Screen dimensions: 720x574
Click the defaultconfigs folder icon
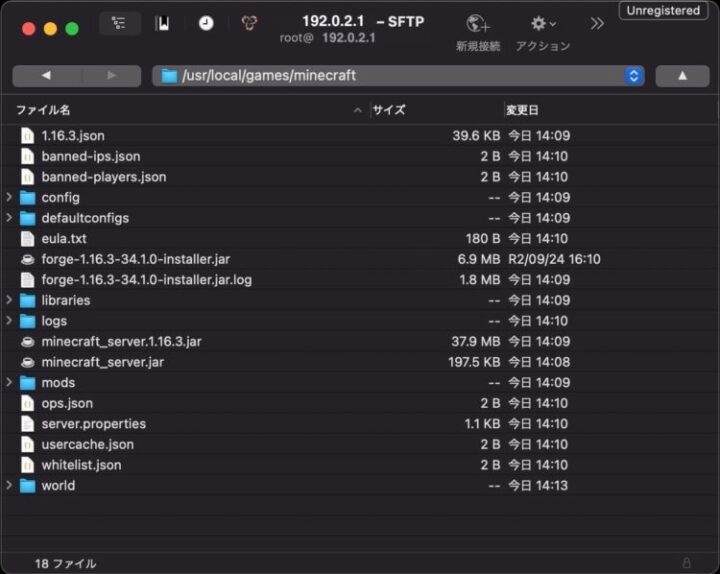pyautogui.click(x=28, y=218)
